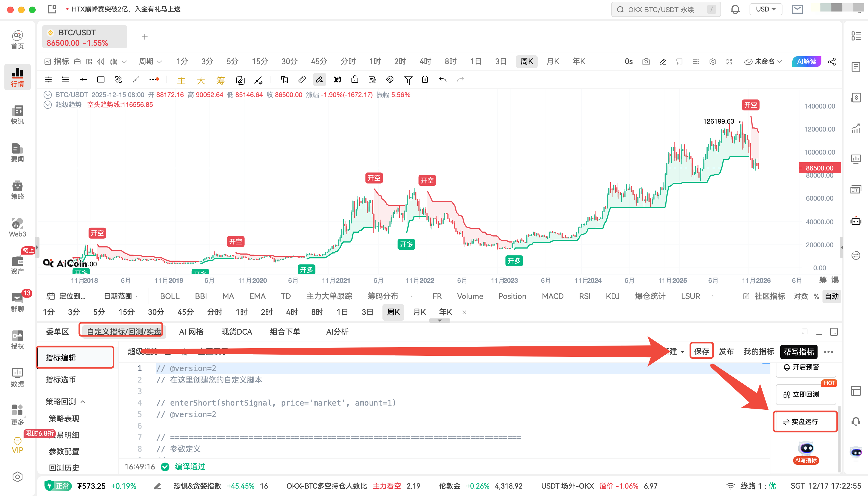Open the 策略 robot icon in left sidebar
This screenshot has width=868, height=496.
[17, 190]
